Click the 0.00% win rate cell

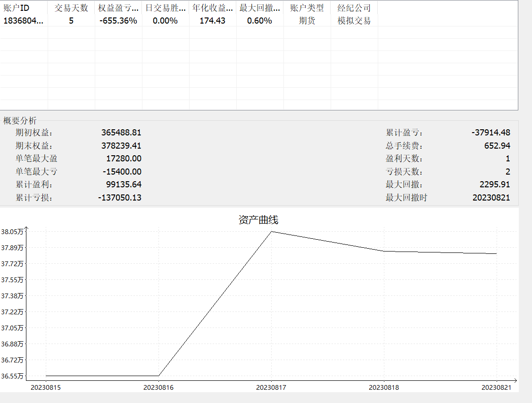(x=165, y=21)
